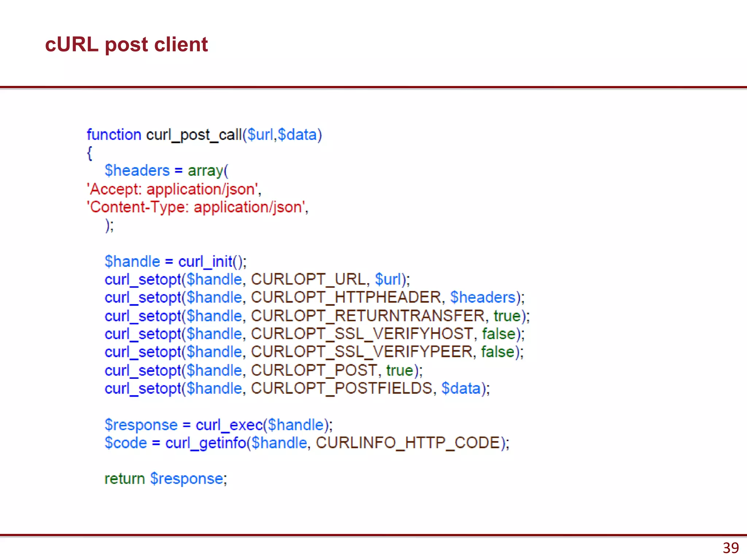Click the $headers = array( line
The image size is (747, 560).
click(166, 171)
